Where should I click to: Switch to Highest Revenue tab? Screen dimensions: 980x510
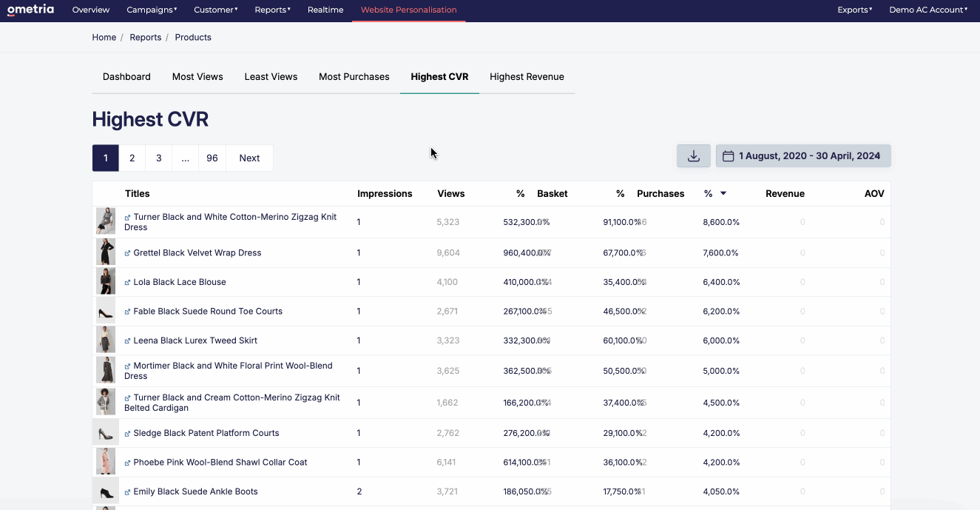point(527,77)
